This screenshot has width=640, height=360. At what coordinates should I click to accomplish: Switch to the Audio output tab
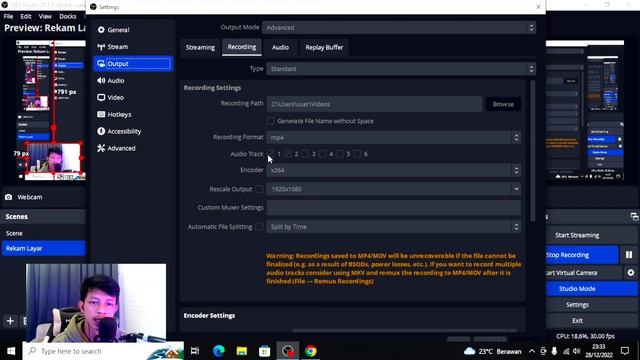coord(280,47)
